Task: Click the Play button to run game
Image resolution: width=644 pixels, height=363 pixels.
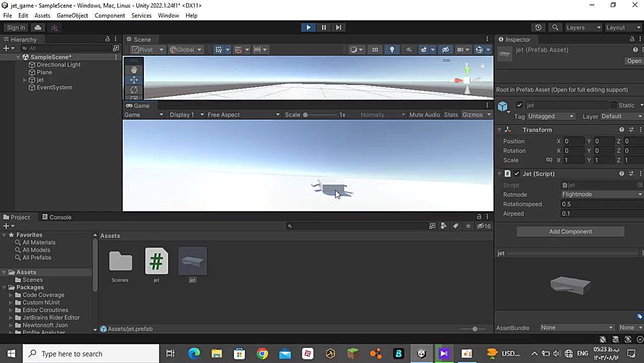Action: click(x=308, y=28)
